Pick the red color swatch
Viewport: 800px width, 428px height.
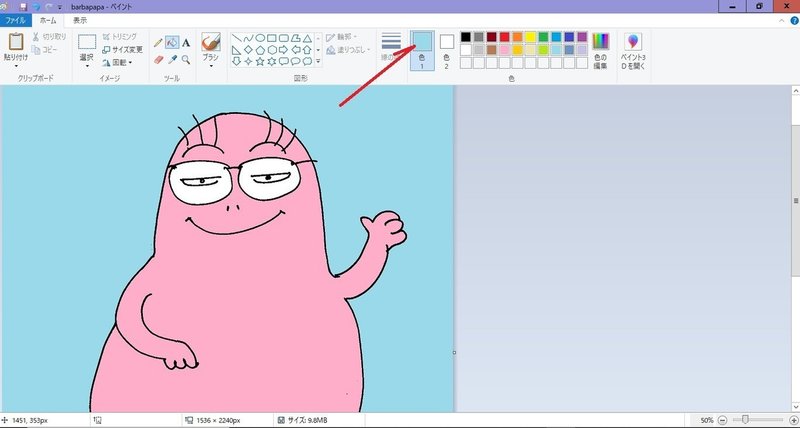point(505,37)
